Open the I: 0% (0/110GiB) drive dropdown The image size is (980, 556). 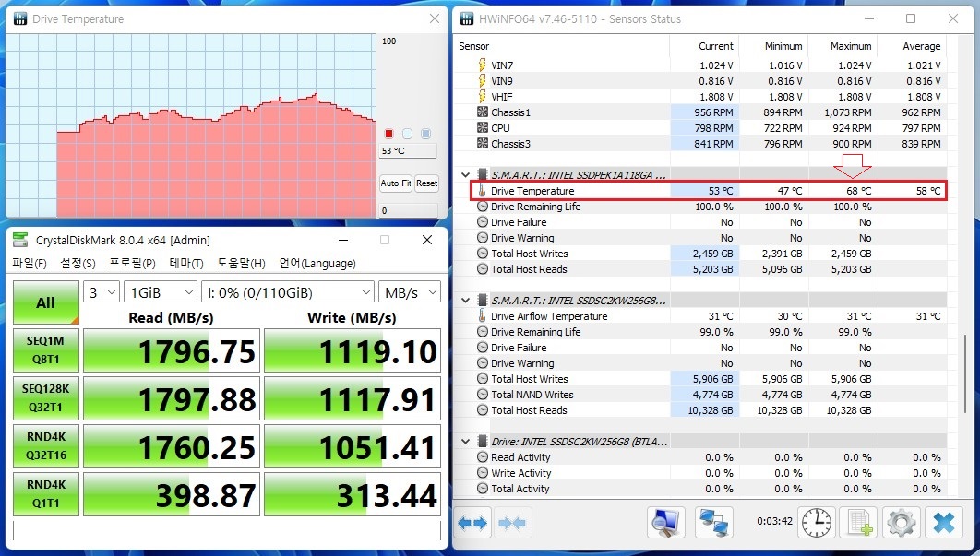tap(288, 292)
